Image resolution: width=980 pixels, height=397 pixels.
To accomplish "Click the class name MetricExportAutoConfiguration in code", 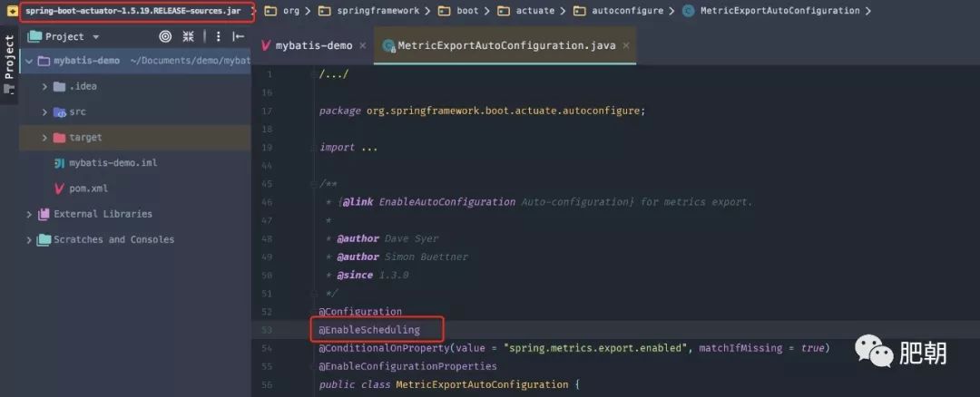I will 483,384.
